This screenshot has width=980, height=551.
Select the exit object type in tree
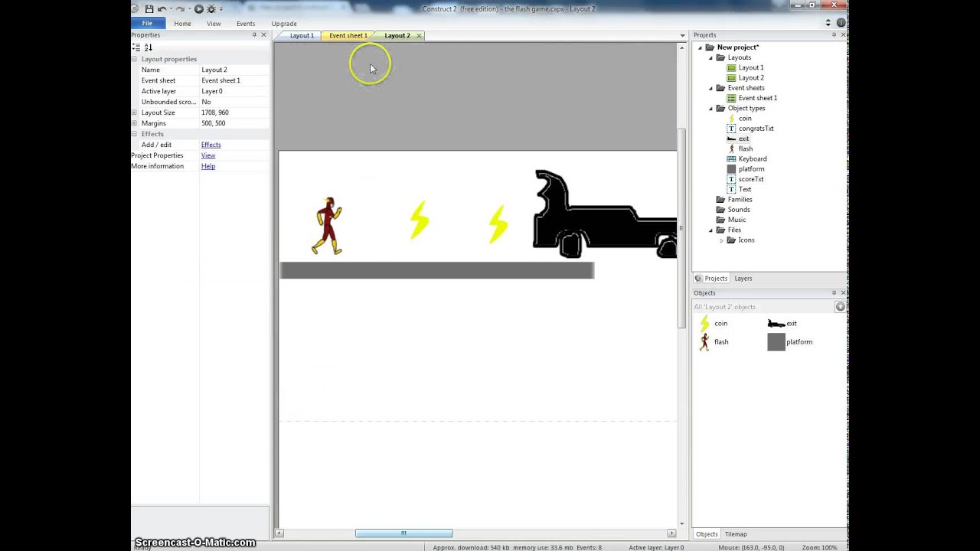point(743,139)
